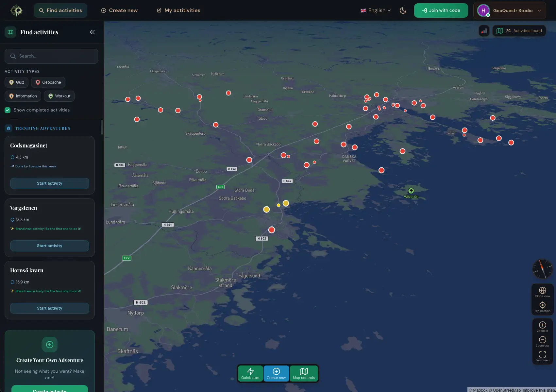Select the Quiz activity type filter
556x392 pixels.
coord(16,82)
